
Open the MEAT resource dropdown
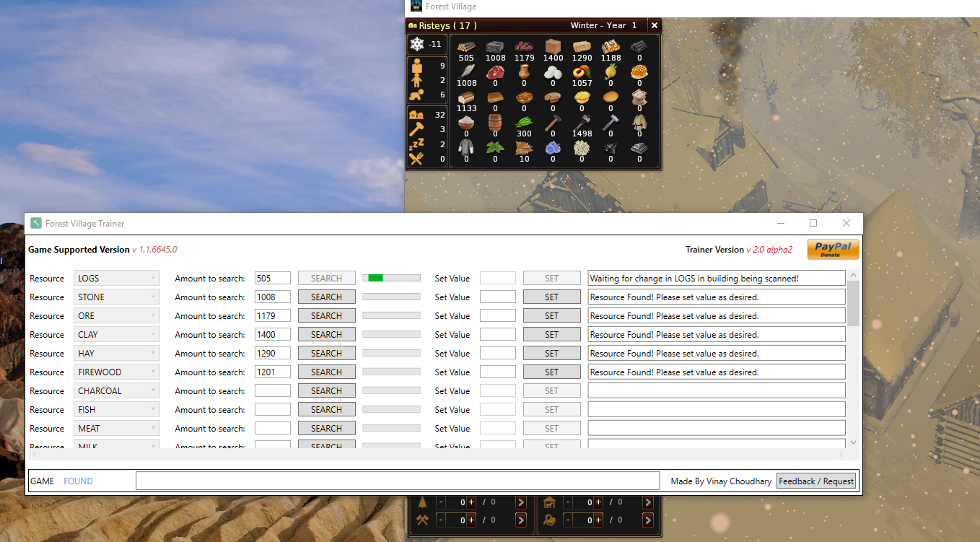116,428
